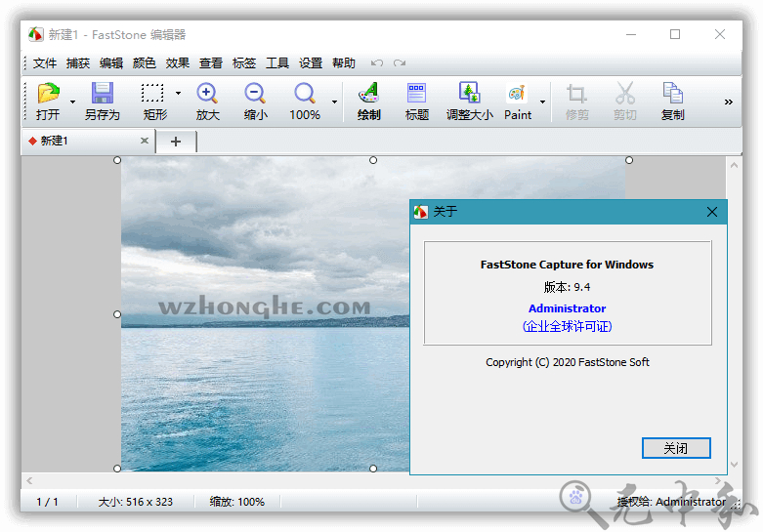Show more toolbar items with » chevron

[x=729, y=102]
